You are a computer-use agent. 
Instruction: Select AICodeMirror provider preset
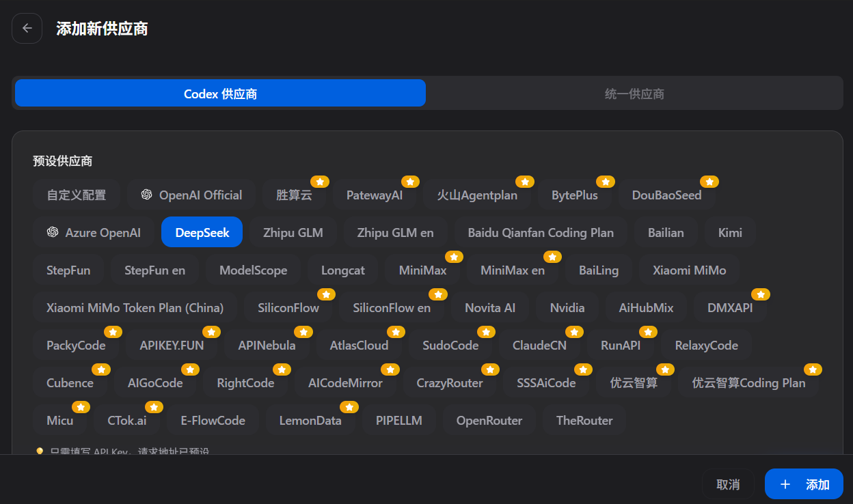point(345,382)
